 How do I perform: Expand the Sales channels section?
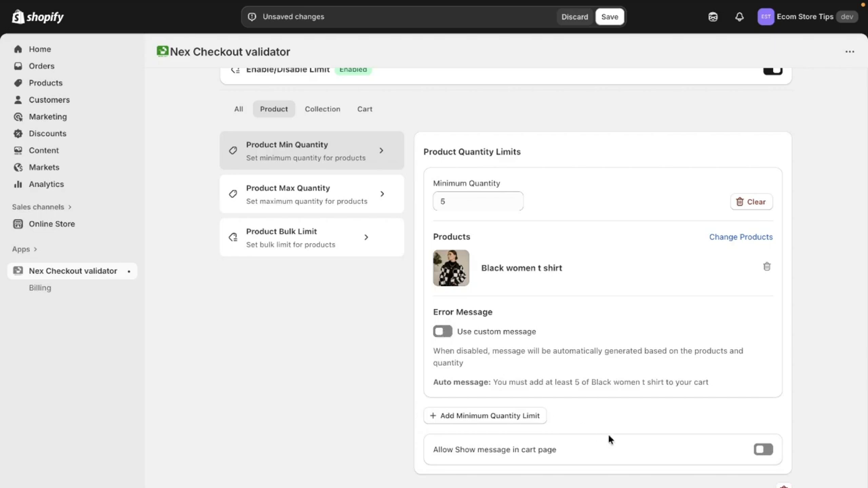[x=41, y=207]
